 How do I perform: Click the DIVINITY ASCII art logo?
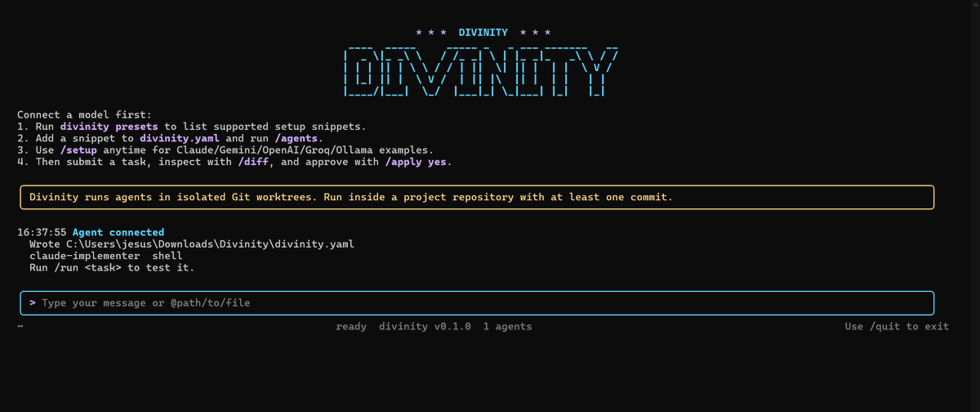pos(481,73)
